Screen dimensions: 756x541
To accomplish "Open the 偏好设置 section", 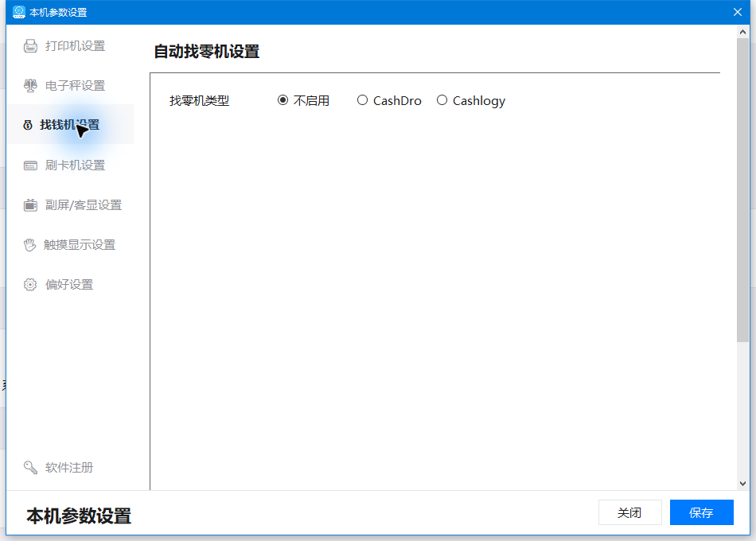I will [70, 285].
